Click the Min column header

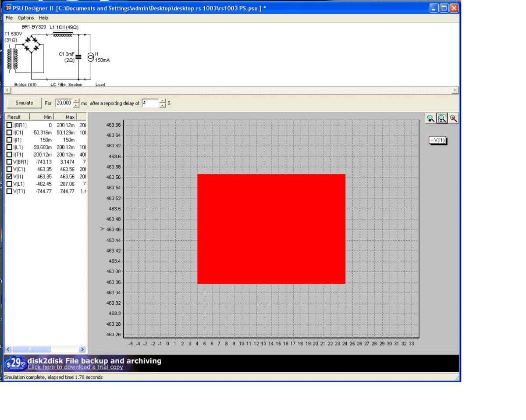[42, 117]
